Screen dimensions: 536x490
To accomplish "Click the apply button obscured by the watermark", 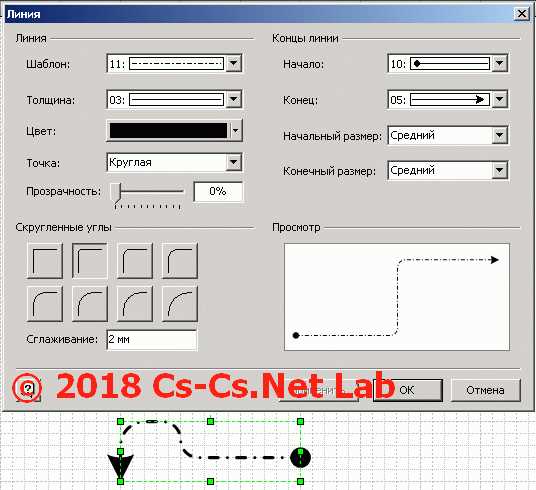I will [x=318, y=390].
